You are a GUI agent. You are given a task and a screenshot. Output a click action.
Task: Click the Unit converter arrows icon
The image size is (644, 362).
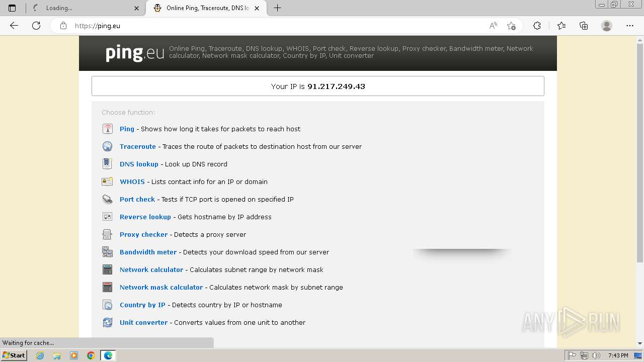(x=107, y=322)
